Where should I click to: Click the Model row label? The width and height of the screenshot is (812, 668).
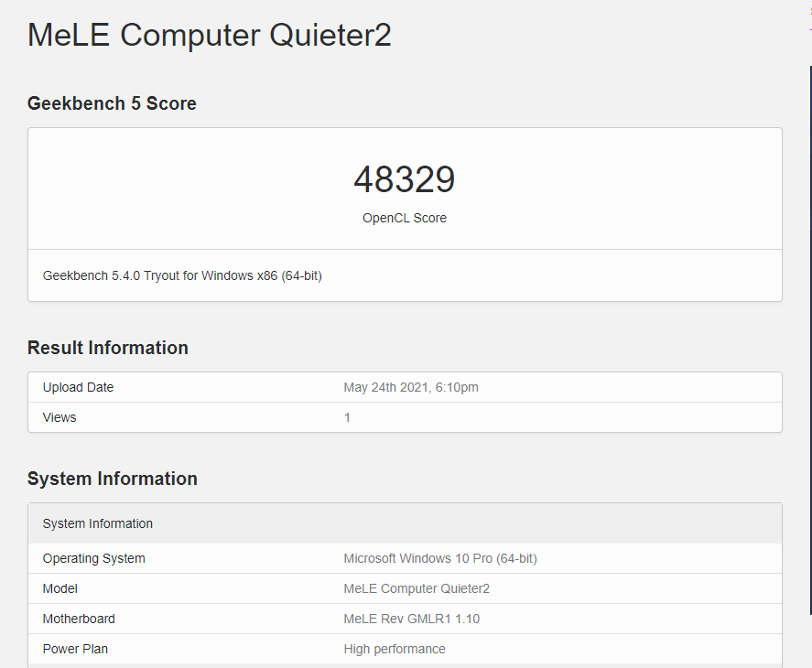(x=60, y=588)
